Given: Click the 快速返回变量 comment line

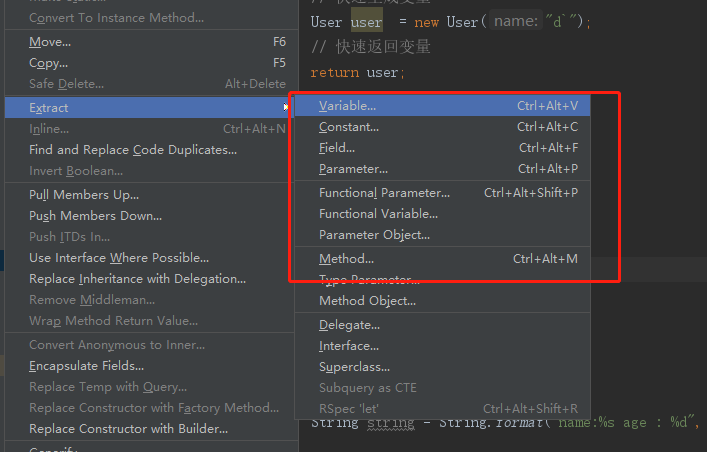Looking at the screenshot, I should click(371, 46).
